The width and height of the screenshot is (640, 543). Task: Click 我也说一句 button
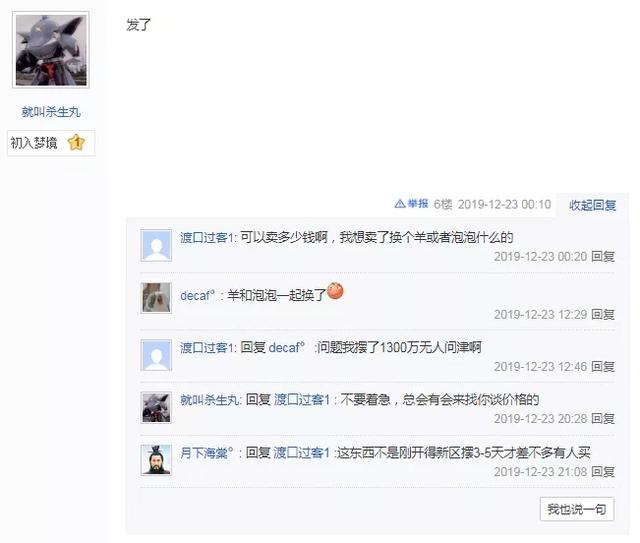click(577, 509)
